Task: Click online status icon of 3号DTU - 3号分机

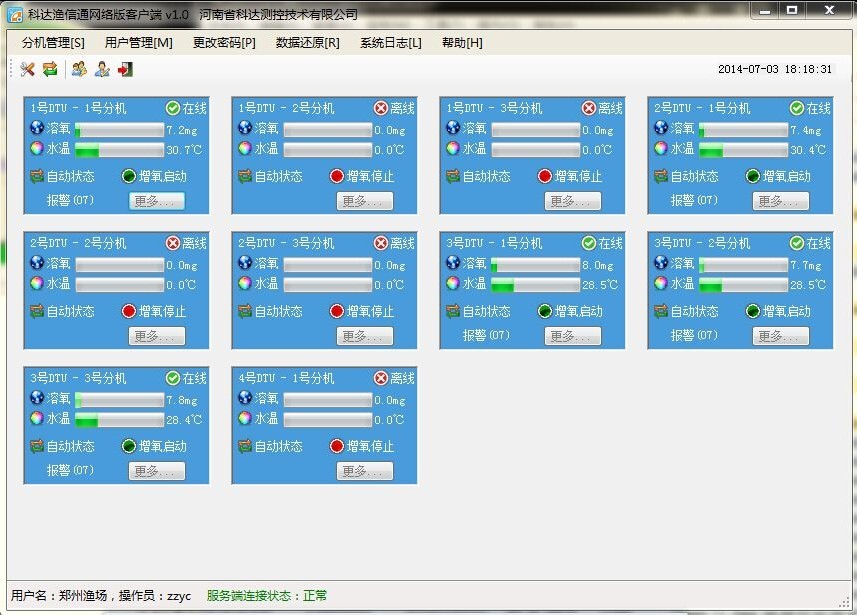Action: click(173, 378)
